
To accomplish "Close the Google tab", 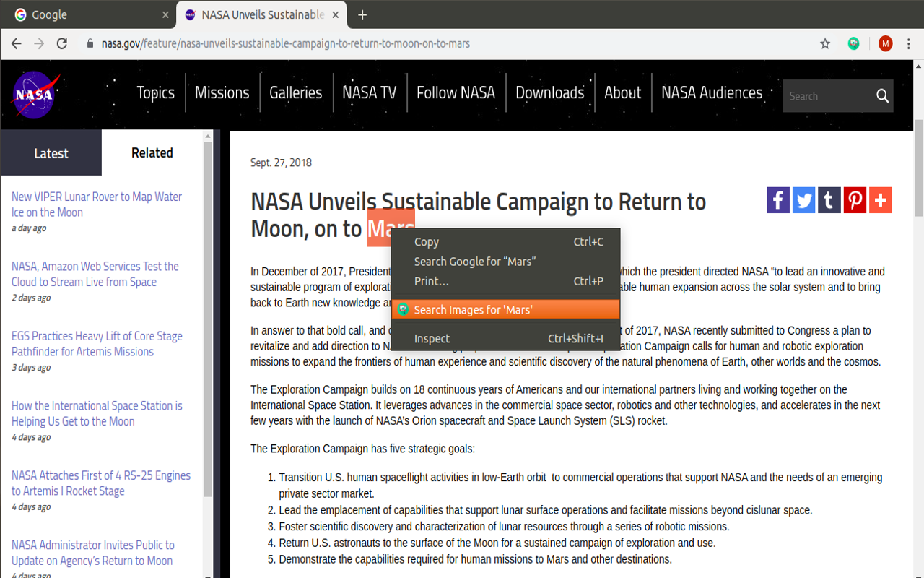I will (165, 14).
